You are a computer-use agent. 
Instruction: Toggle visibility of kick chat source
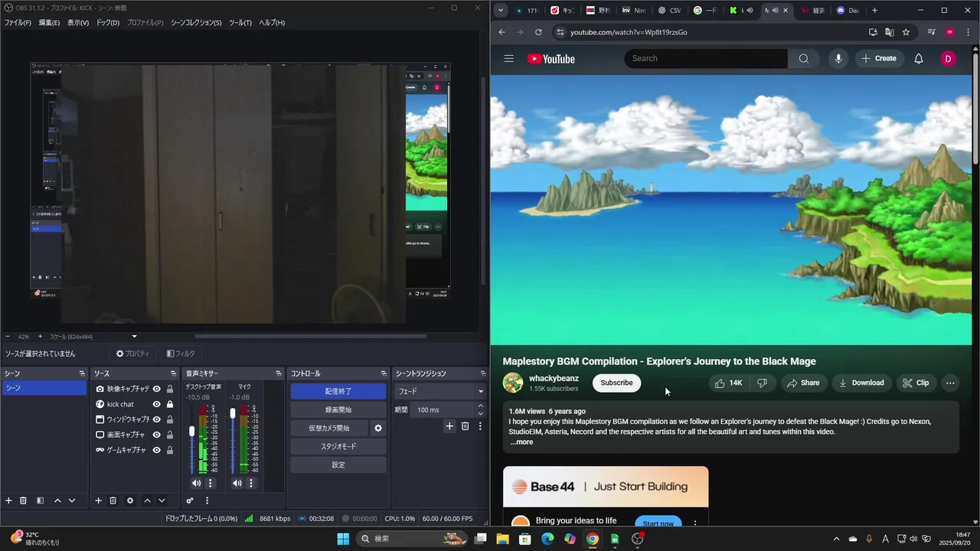156,404
